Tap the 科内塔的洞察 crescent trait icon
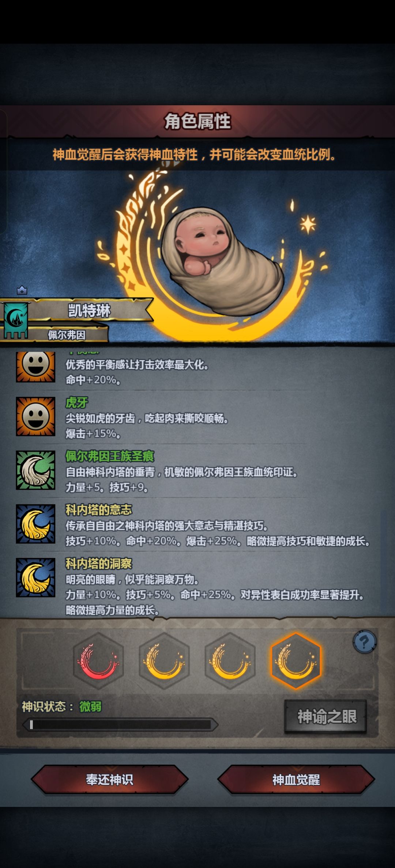 click(35, 577)
